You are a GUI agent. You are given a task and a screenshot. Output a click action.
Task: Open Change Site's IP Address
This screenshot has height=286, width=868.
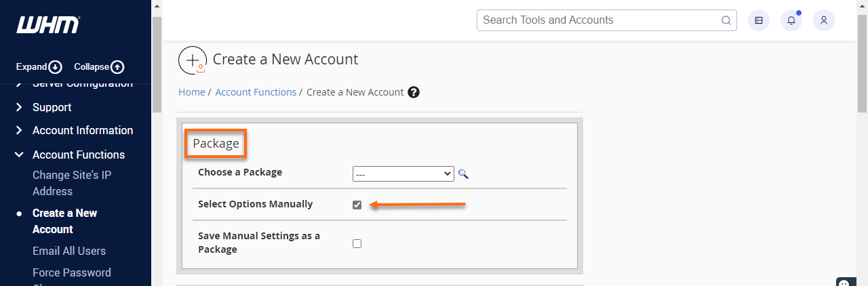[x=72, y=183]
